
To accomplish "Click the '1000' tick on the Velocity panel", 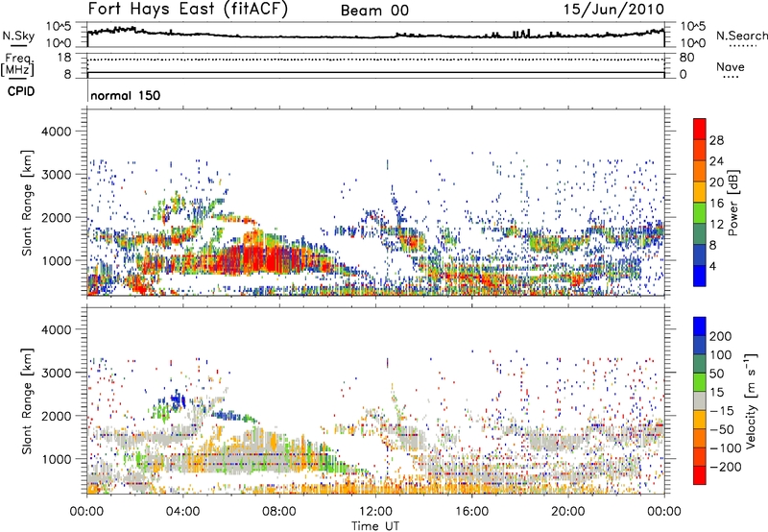I will [57, 459].
